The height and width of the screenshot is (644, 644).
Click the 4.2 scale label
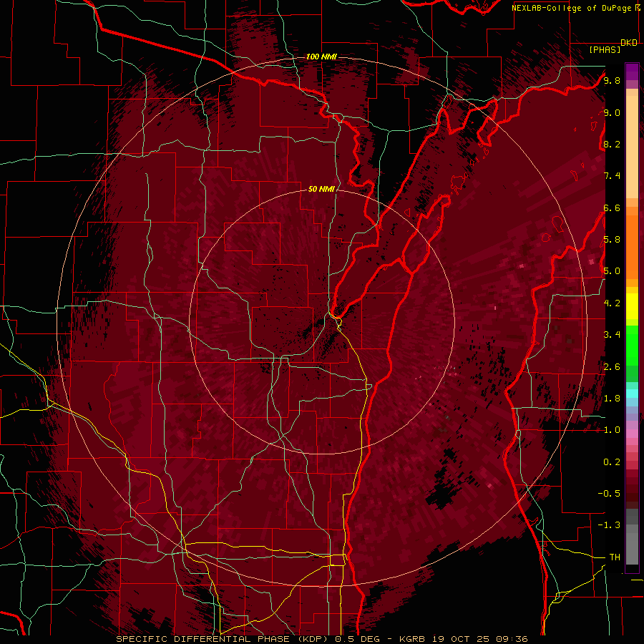click(x=612, y=303)
